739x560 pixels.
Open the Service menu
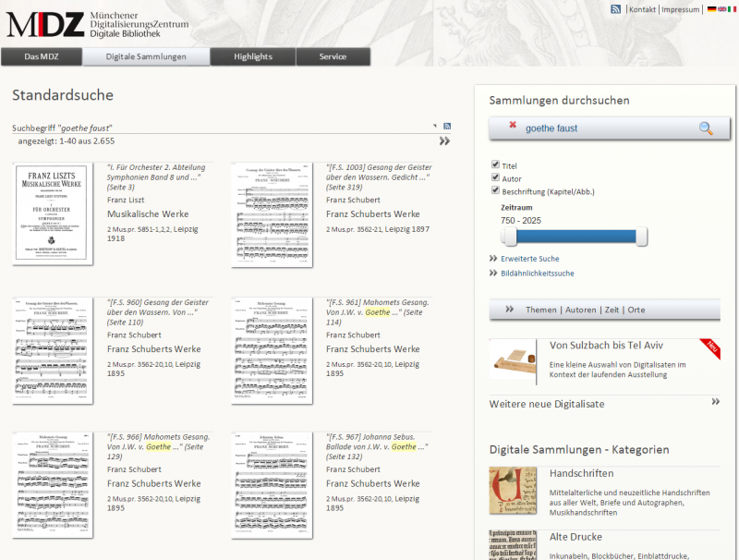click(333, 56)
